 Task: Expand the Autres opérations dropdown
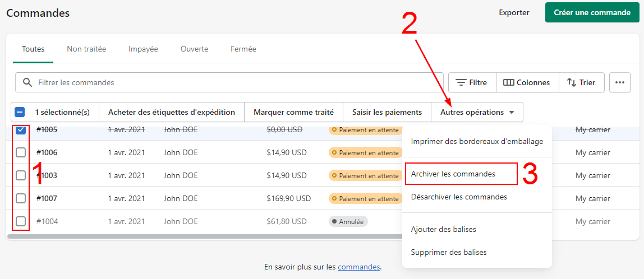click(477, 112)
